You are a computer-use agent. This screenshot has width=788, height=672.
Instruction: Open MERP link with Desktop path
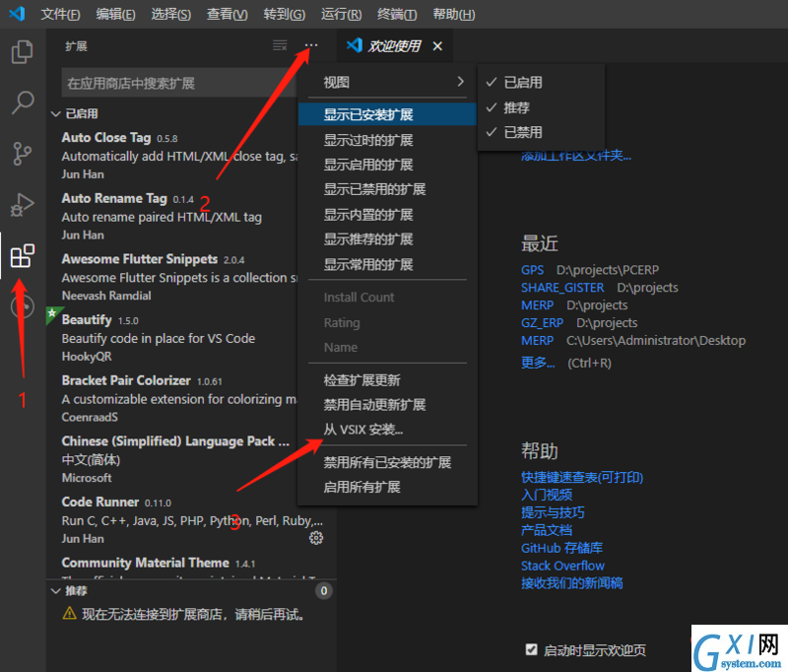coord(537,340)
